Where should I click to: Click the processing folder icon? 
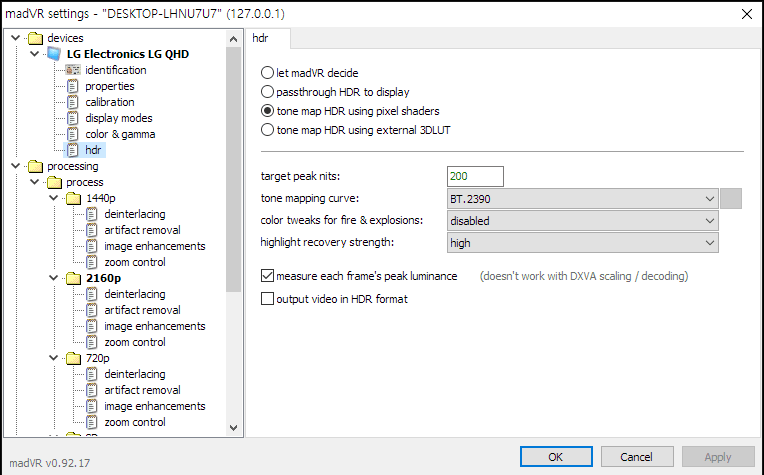36,166
